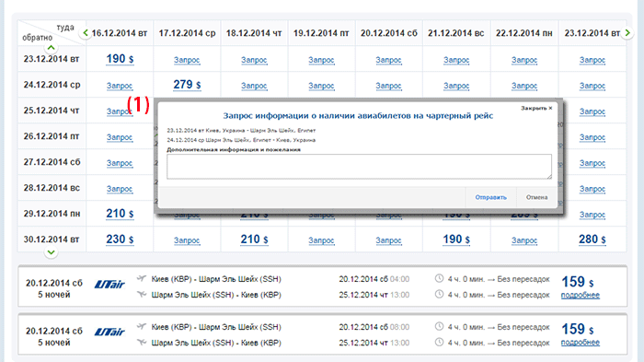Click UTair logo on the 04:00 flight card
The height and width of the screenshot is (362, 644).
pos(109,285)
